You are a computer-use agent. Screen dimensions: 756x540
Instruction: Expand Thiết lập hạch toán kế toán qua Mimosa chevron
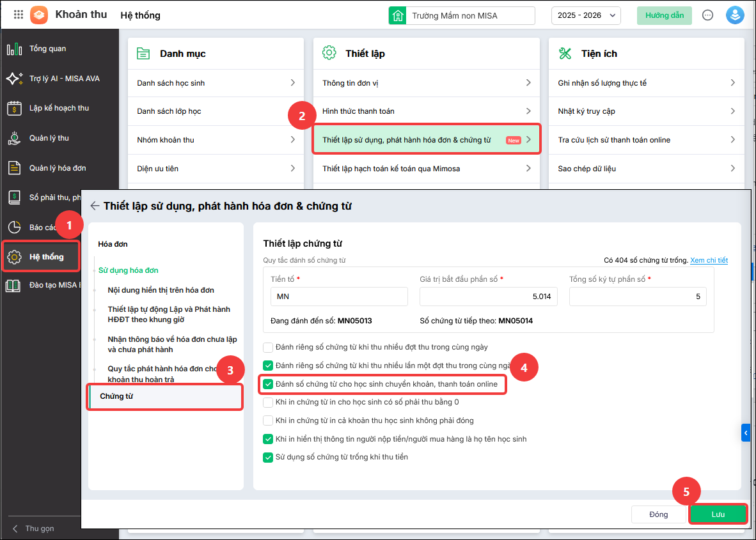(x=528, y=169)
